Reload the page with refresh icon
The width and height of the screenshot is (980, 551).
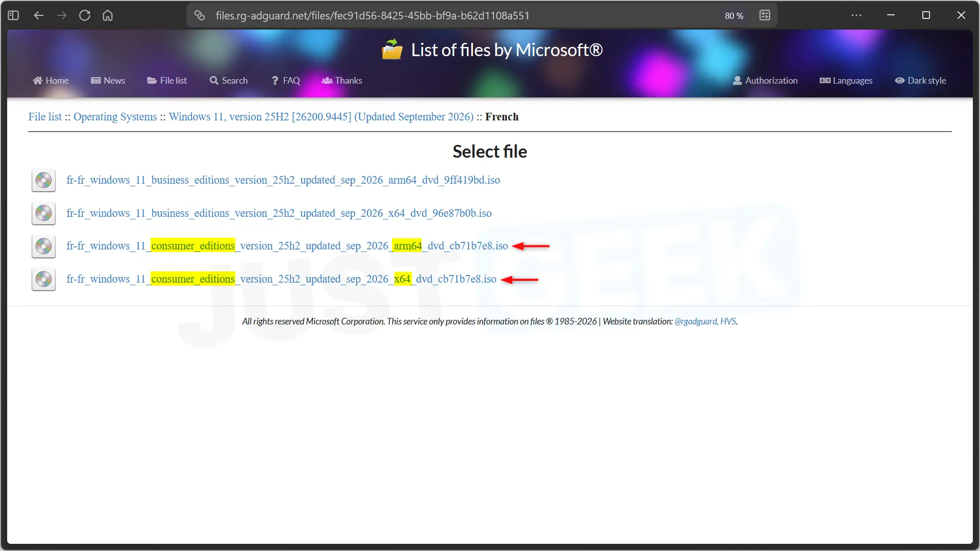[85, 15]
